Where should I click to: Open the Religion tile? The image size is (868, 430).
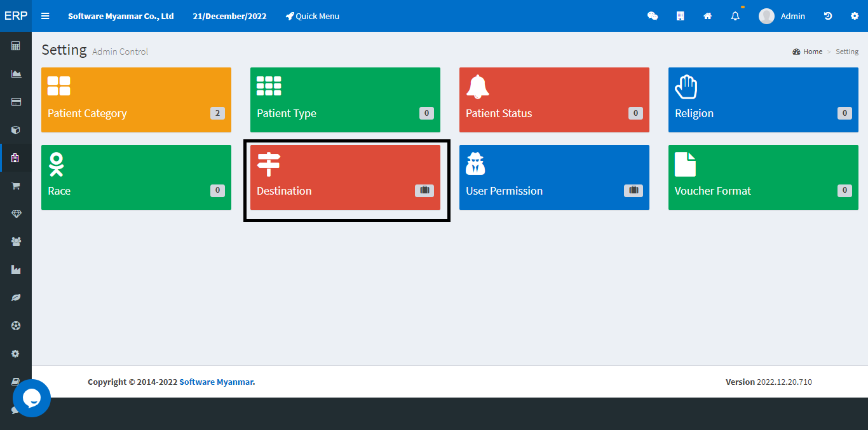(x=763, y=100)
